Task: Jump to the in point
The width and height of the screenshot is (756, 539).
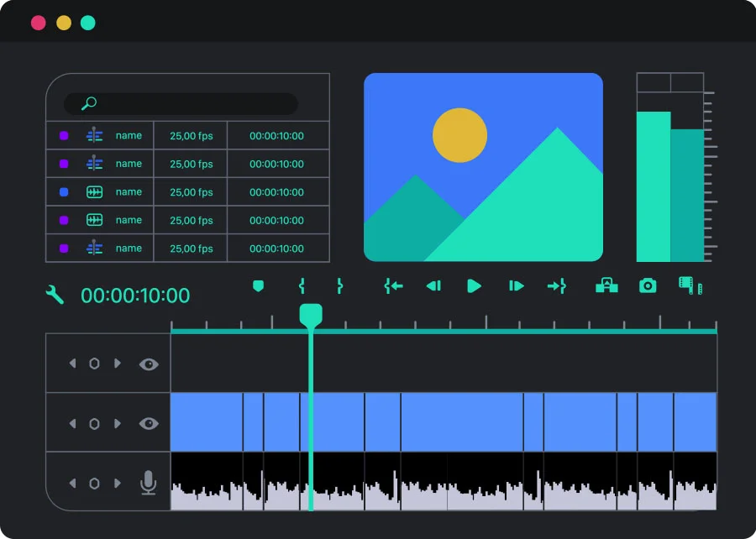Action: 393,286
